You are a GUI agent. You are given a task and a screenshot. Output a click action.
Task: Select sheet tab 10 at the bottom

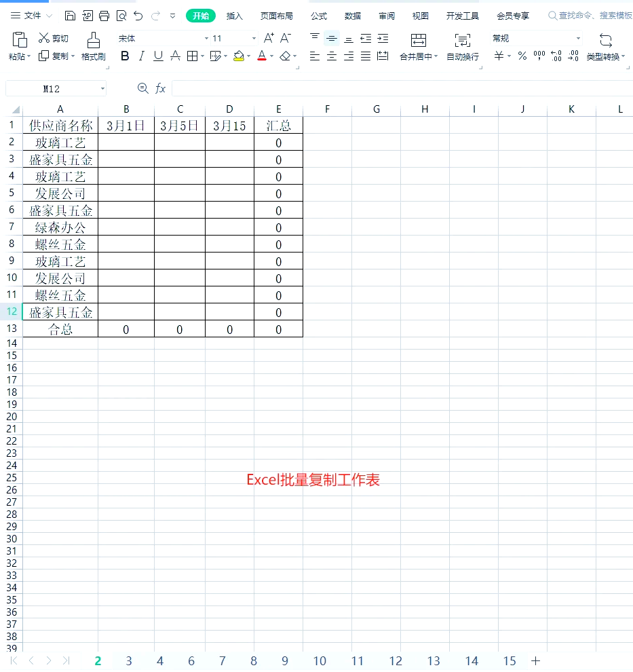click(x=320, y=661)
